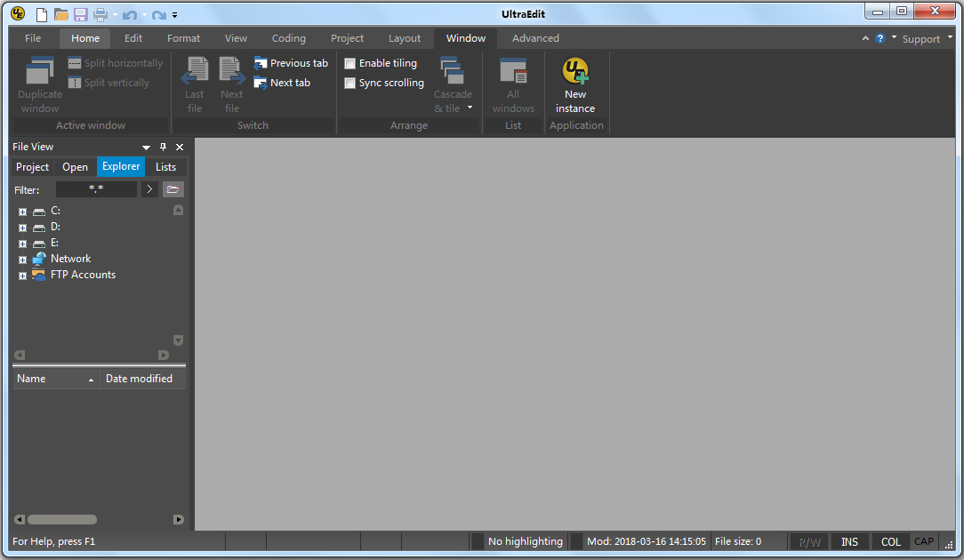The height and width of the screenshot is (560, 964).
Task: Switch to the Advanced ribbon tab
Action: pyautogui.click(x=534, y=37)
